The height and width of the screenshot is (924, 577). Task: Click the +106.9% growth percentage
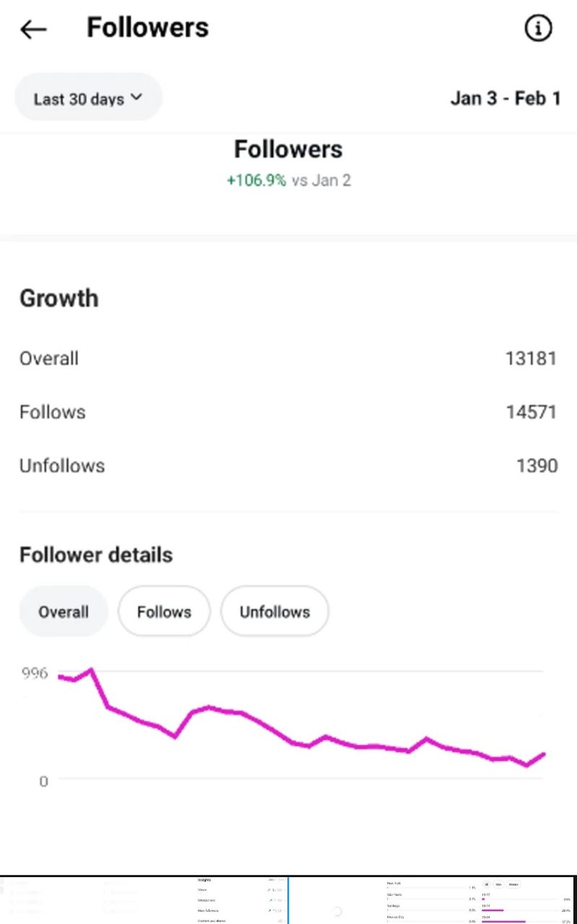256,180
